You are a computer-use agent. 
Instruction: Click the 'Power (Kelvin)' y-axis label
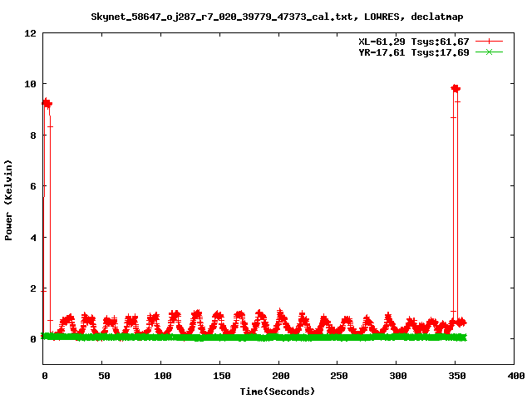click(8, 200)
